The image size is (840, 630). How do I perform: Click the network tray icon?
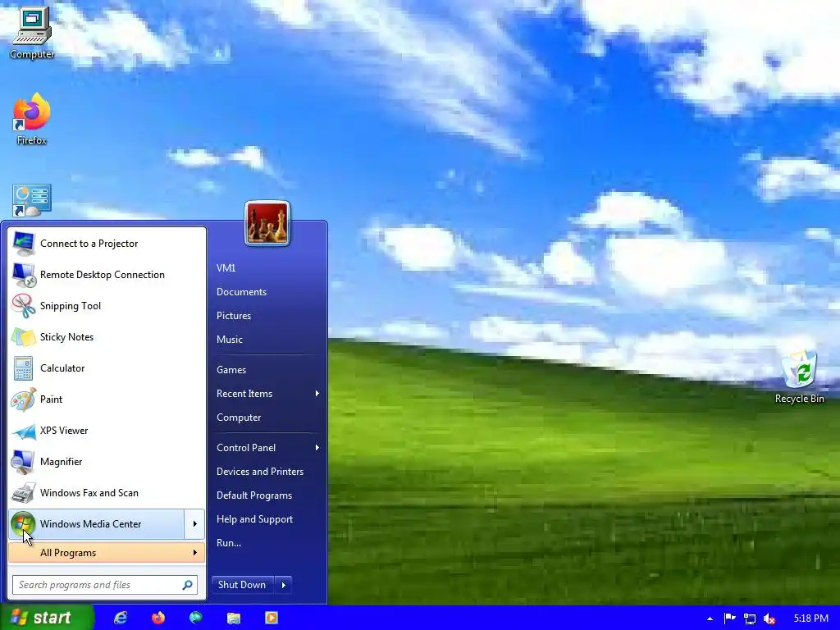coord(750,619)
